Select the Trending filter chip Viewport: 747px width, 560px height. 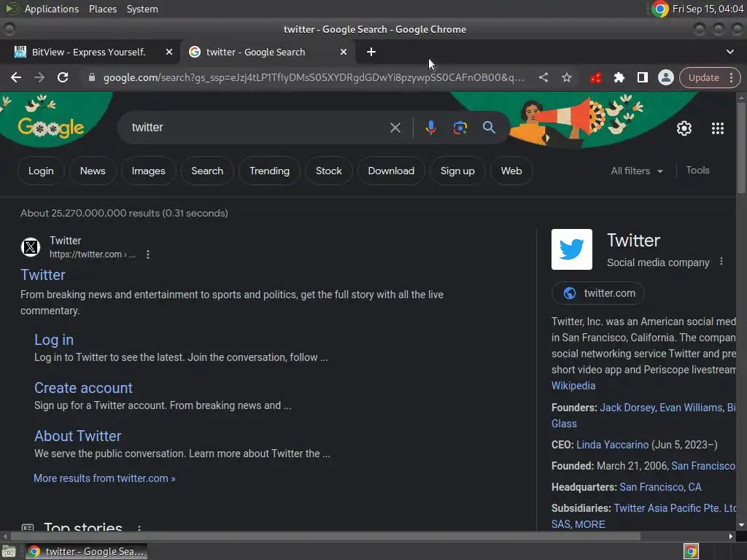(269, 171)
